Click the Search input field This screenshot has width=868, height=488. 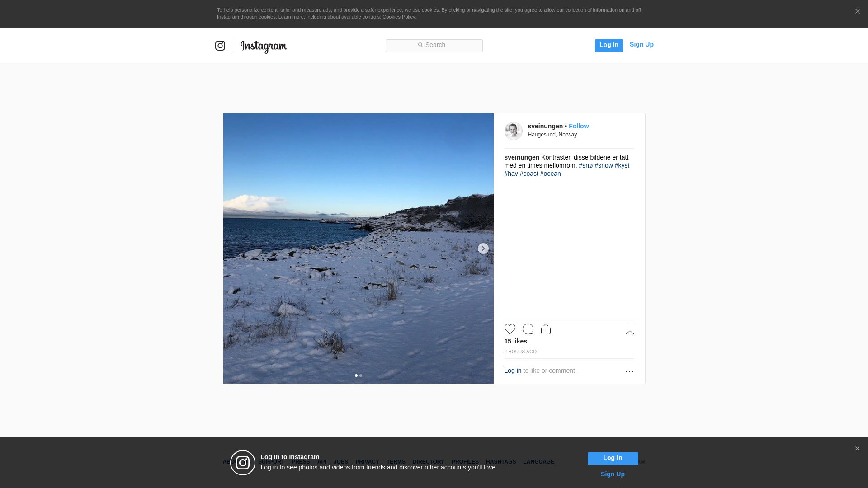[434, 45]
